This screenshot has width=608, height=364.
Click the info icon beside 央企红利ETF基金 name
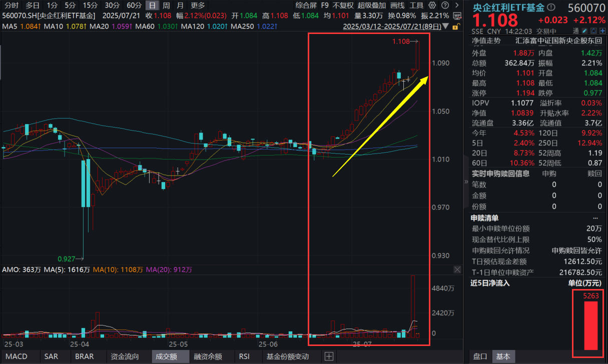pos(551,7)
